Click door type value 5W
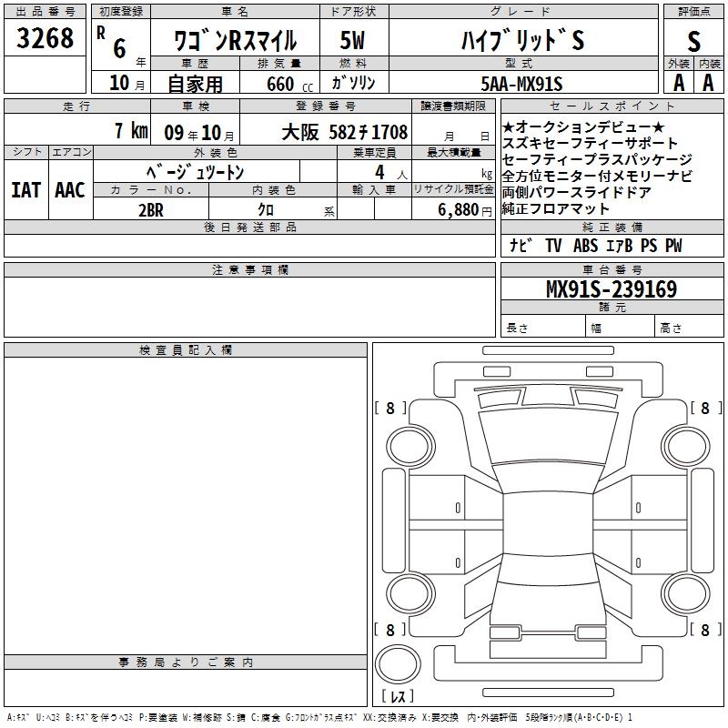The image size is (728, 728). point(352,40)
